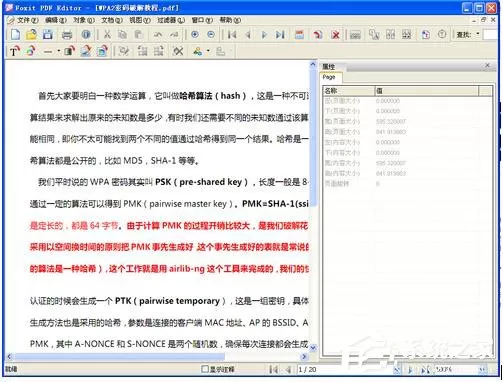Select the Add Text tool (T icon)
This screenshot has width=503, height=382.
tap(14, 52)
